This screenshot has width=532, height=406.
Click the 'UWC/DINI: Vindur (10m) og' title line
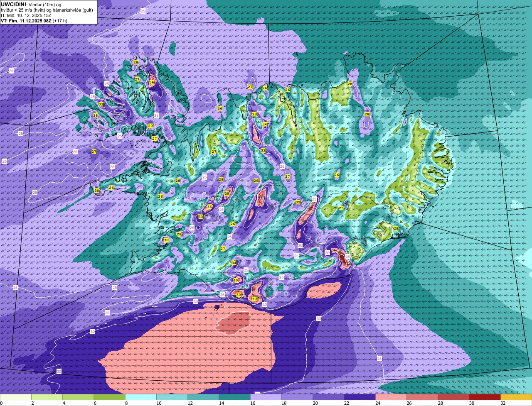coord(31,4)
